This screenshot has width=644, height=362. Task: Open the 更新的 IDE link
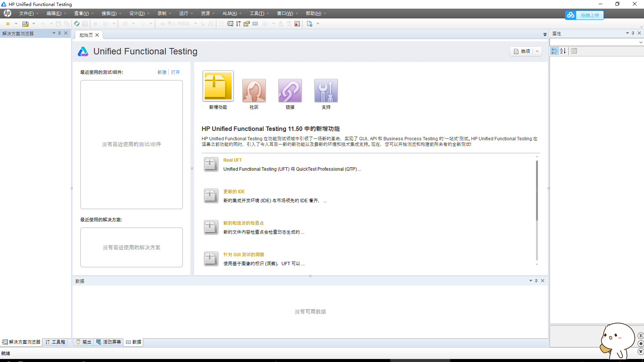tap(234, 192)
